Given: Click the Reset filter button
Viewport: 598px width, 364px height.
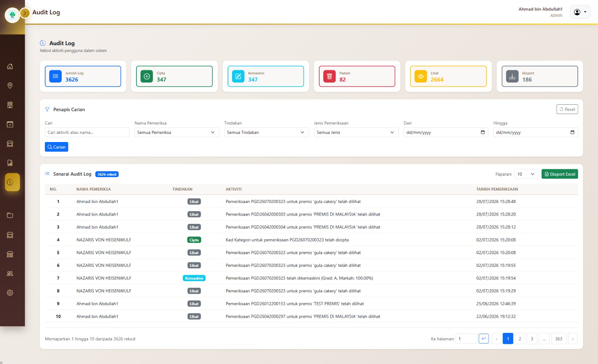Looking at the screenshot, I should [x=567, y=109].
